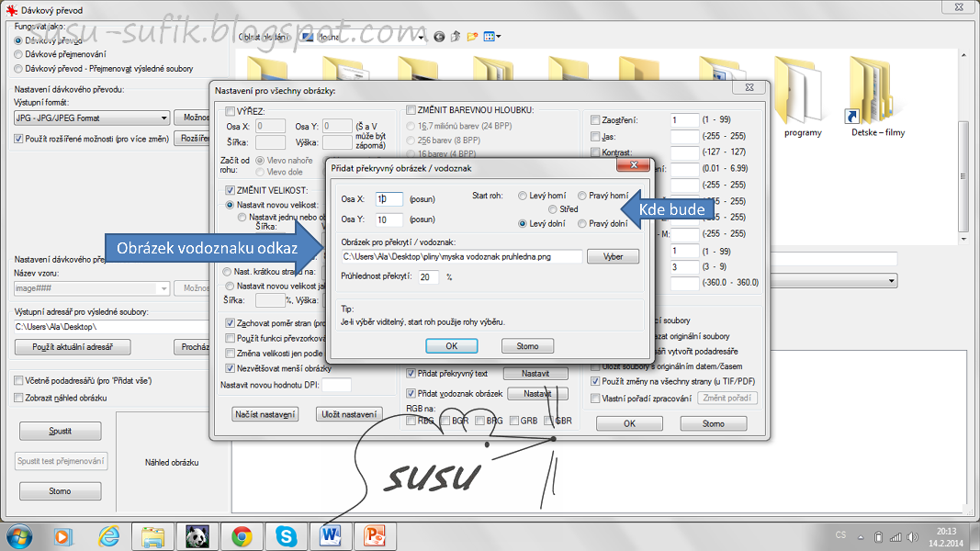Image resolution: width=980 pixels, height=551 pixels.
Task: Toggle 'Použít změny na všechny strany' checkbox
Action: (x=595, y=381)
